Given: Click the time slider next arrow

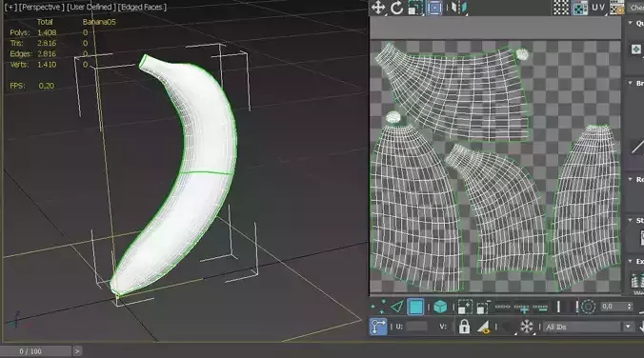Looking at the screenshot, I should [77, 351].
